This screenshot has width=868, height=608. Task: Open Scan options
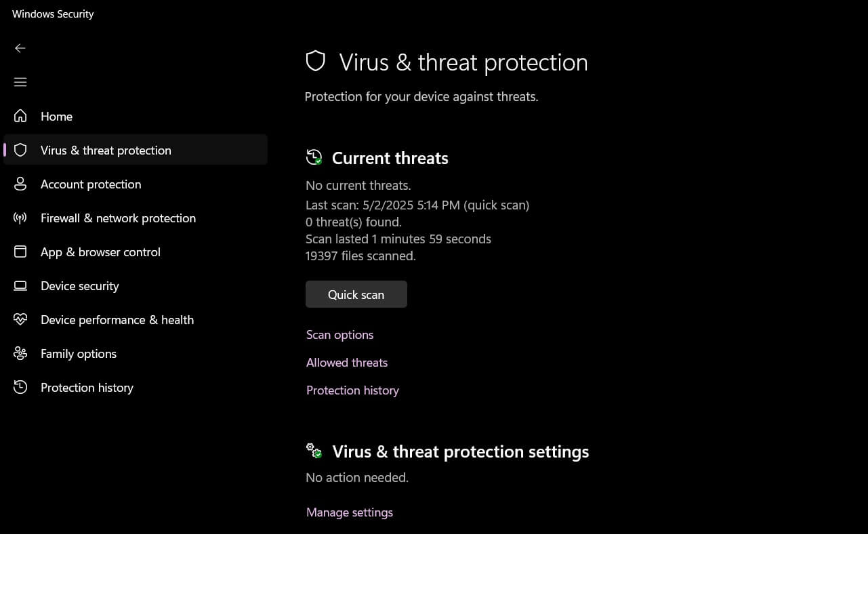(339, 334)
